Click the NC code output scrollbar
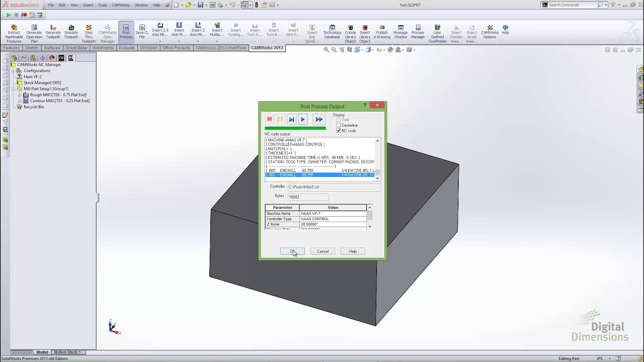This screenshot has height=362, width=644. coord(378,159)
